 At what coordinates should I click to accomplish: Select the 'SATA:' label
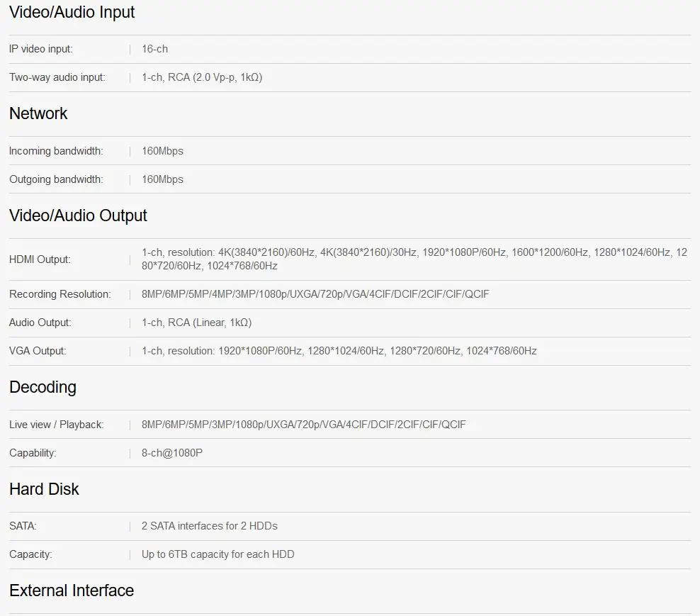tap(23, 526)
